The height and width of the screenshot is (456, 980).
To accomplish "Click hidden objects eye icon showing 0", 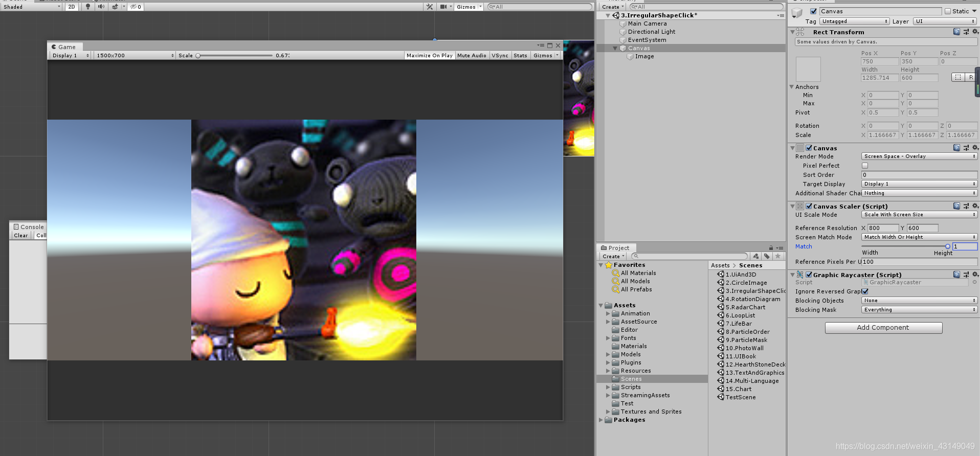I will tap(136, 7).
